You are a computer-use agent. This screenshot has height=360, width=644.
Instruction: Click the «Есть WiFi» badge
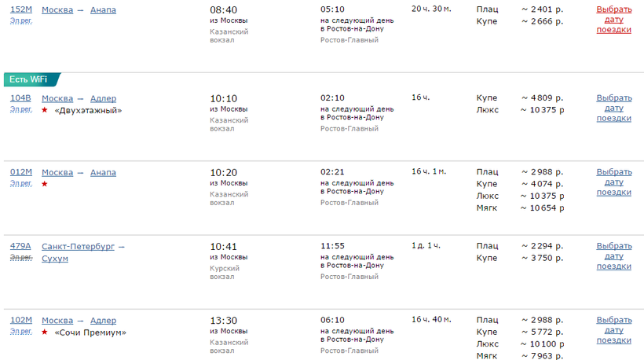(x=28, y=80)
